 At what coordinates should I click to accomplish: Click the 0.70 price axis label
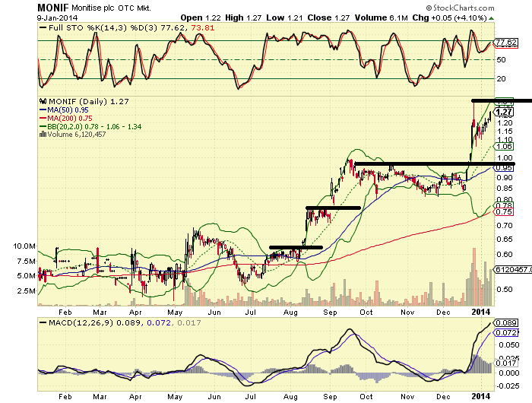tap(505, 225)
